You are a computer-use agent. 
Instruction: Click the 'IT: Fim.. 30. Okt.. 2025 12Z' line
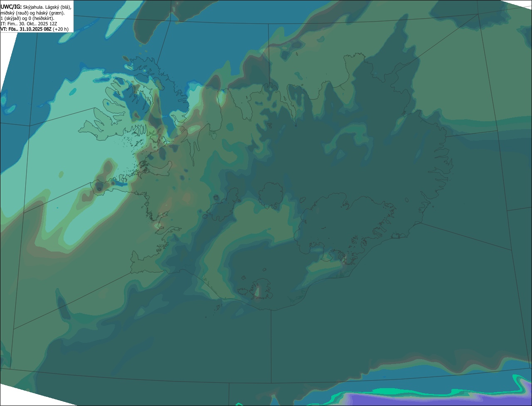click(x=29, y=24)
